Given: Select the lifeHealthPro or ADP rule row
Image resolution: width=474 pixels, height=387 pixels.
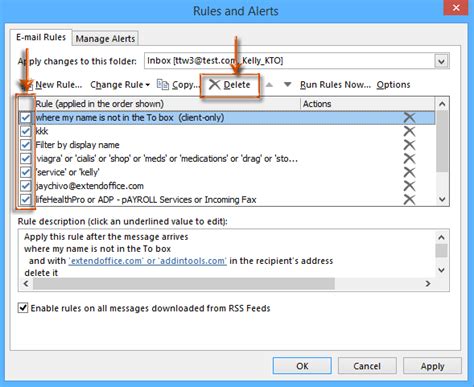Looking at the screenshot, I should [x=227, y=200].
